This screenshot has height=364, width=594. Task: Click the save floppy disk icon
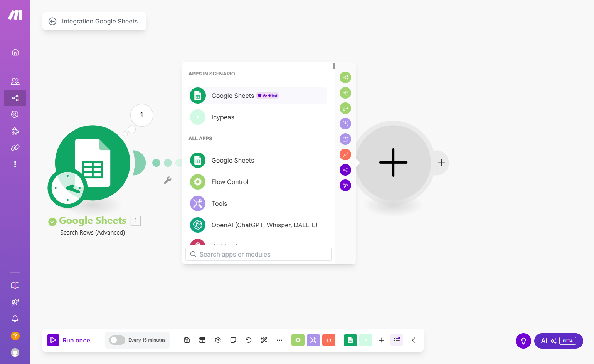point(187,340)
